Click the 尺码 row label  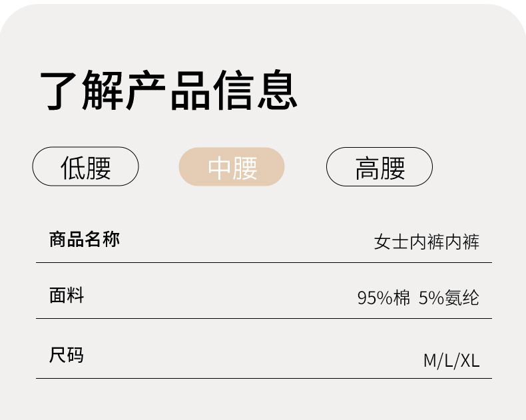pos(67,355)
